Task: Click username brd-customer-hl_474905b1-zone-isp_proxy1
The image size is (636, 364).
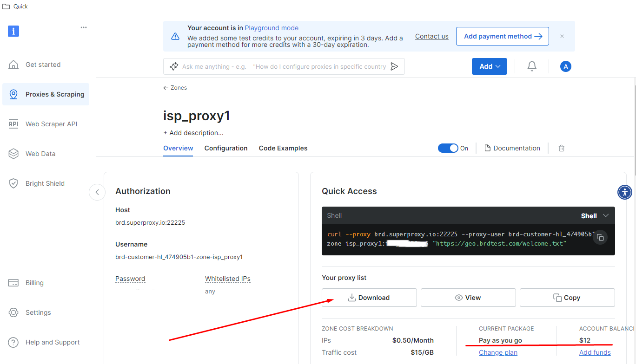Action: tap(179, 257)
